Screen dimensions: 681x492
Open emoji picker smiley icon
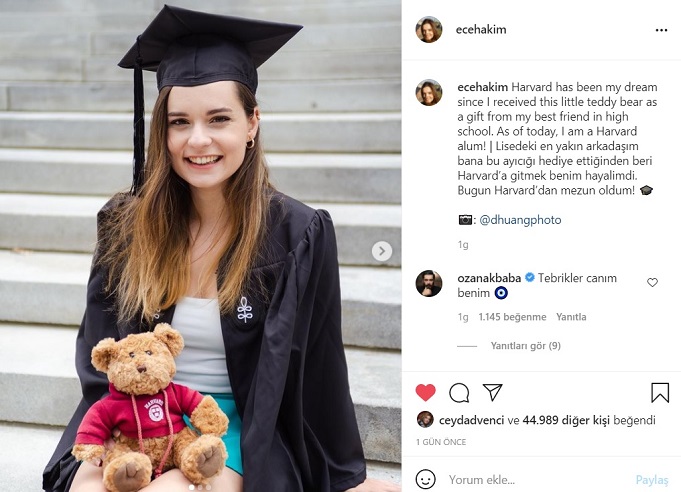coord(426,479)
